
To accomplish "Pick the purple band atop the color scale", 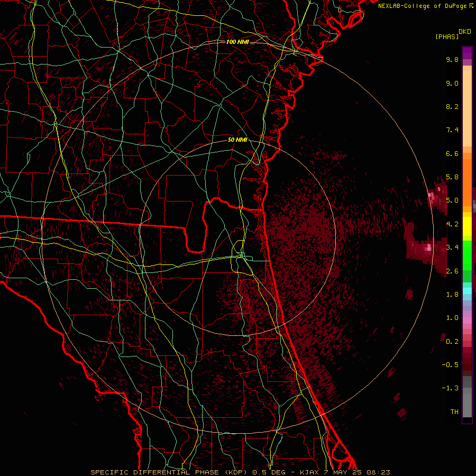I will click(x=467, y=53).
